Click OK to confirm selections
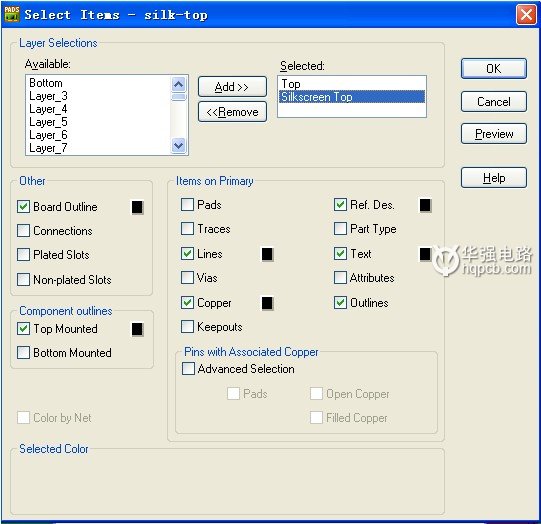The image size is (541, 524). [x=493, y=69]
